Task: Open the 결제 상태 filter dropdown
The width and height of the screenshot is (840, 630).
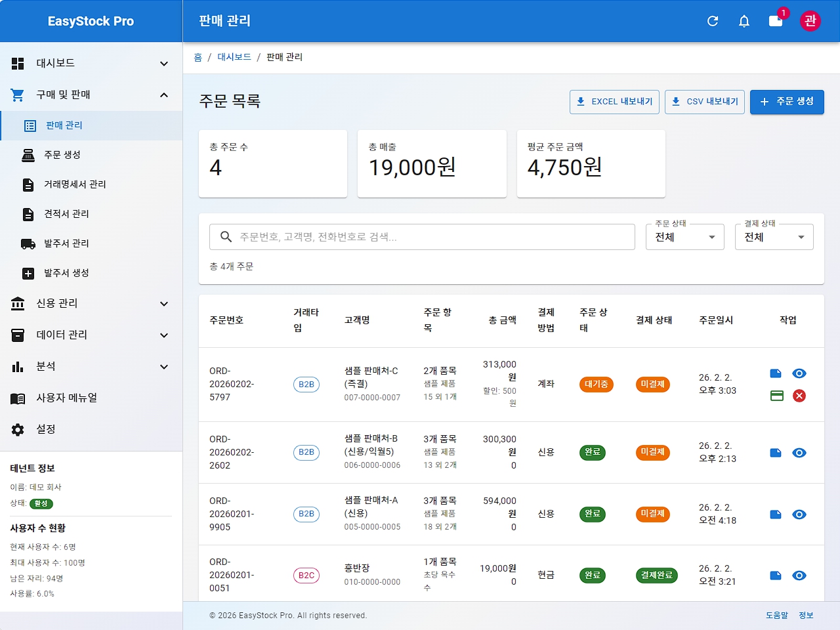Action: 774,237
